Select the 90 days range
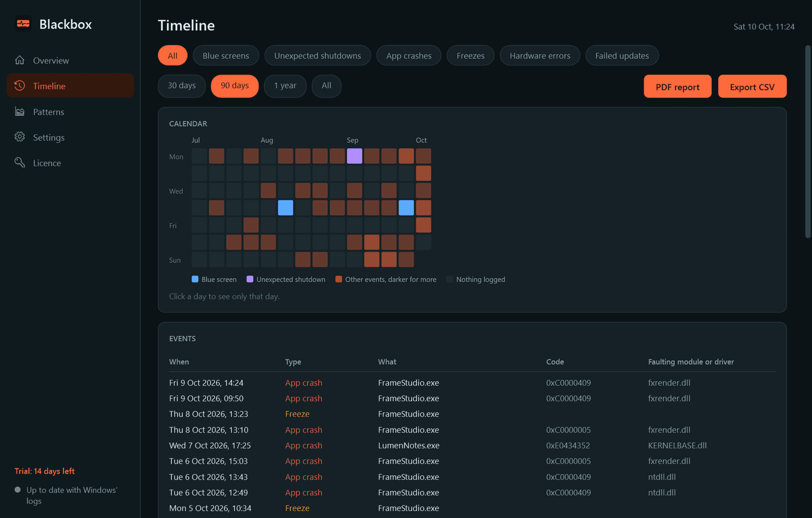Viewport: 812px width, 518px height. click(234, 86)
